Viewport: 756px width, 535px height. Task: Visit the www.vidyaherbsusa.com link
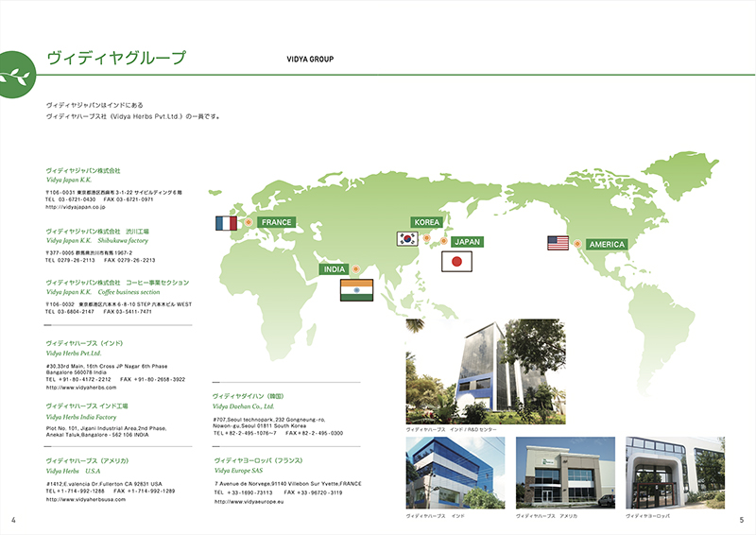tap(86, 499)
